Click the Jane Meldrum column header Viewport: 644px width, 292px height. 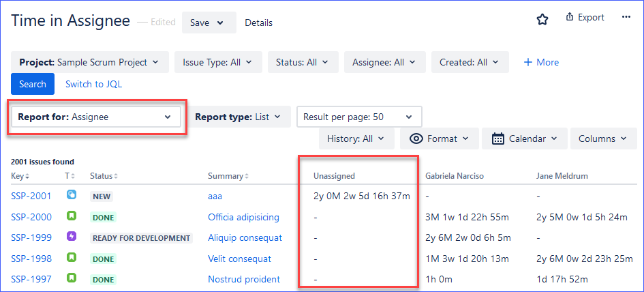coord(562,176)
